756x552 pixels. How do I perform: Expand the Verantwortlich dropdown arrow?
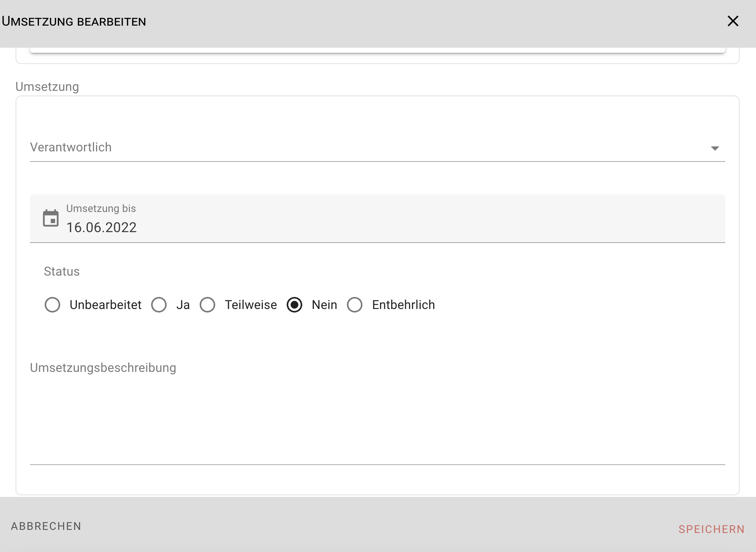click(x=715, y=148)
